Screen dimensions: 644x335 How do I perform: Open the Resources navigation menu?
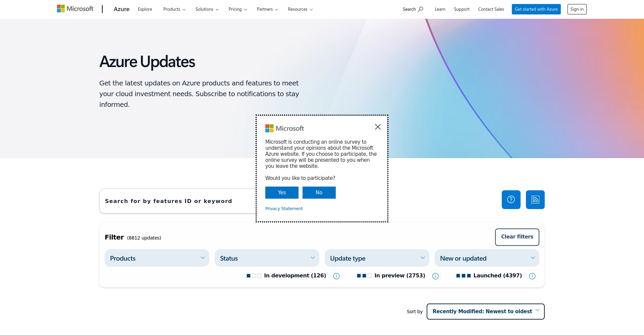coord(300,9)
